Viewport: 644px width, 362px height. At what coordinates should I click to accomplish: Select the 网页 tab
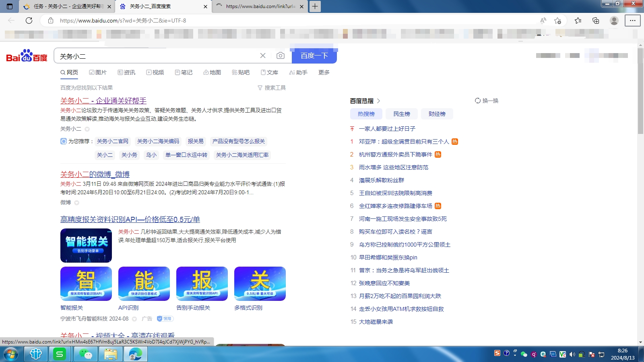(x=69, y=72)
